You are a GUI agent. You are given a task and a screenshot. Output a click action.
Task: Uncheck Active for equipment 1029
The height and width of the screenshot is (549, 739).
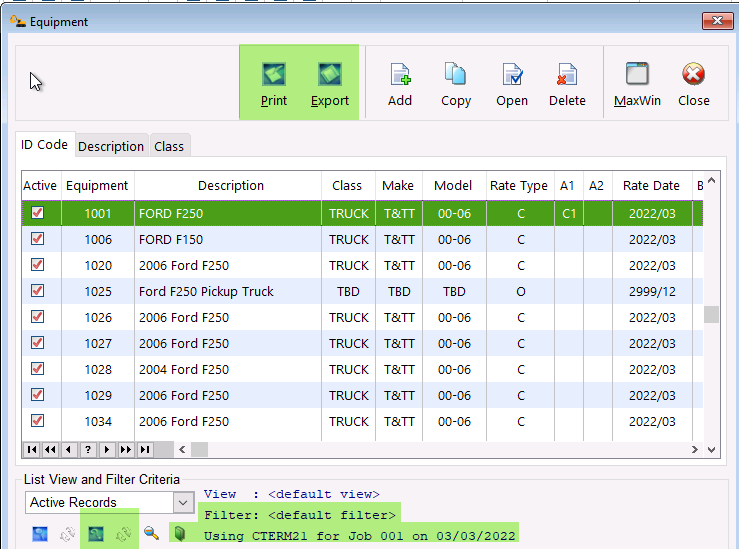[38, 394]
